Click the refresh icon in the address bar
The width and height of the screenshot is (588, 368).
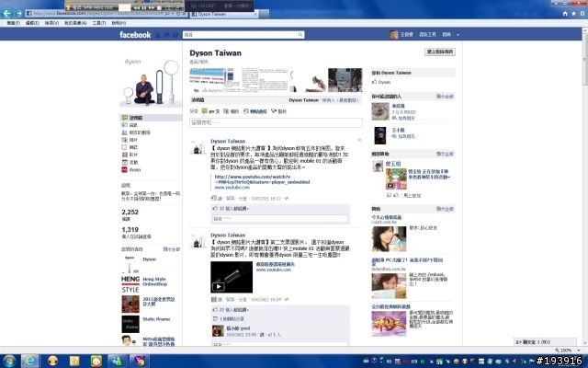click(x=178, y=14)
